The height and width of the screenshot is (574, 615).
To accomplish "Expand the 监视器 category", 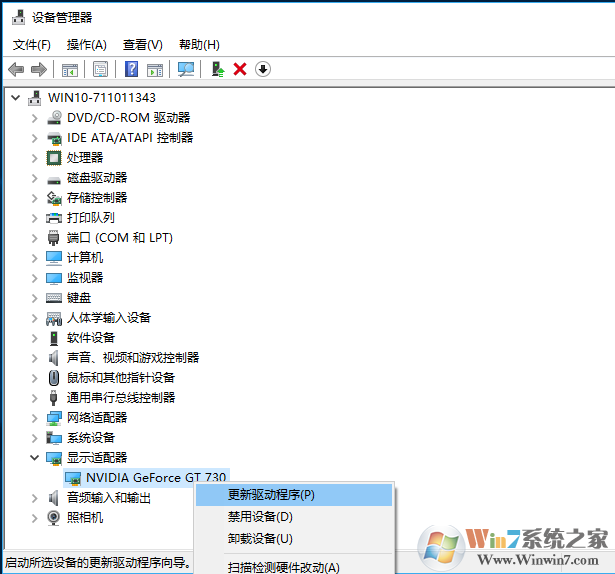I will click(35, 278).
